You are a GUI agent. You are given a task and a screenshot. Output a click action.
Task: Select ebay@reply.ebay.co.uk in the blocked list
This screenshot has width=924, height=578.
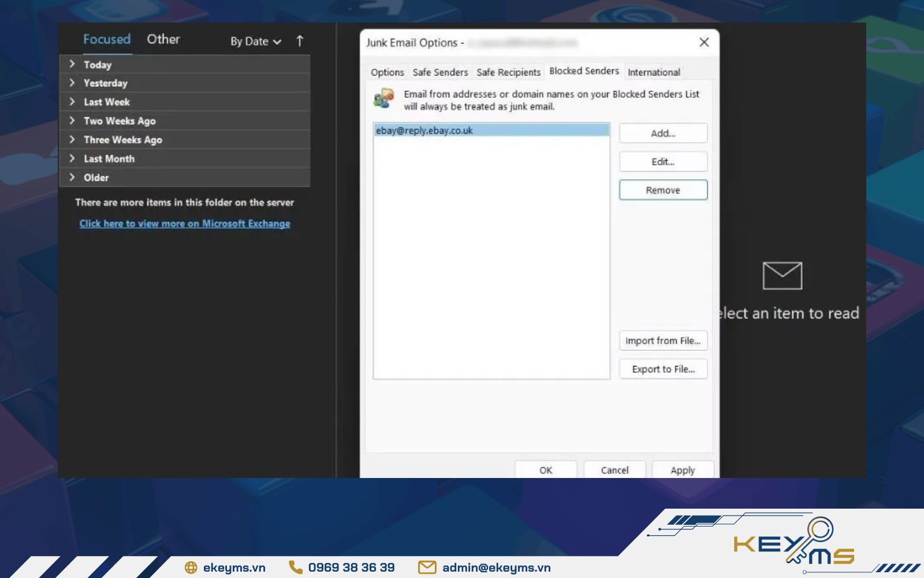[424, 131]
